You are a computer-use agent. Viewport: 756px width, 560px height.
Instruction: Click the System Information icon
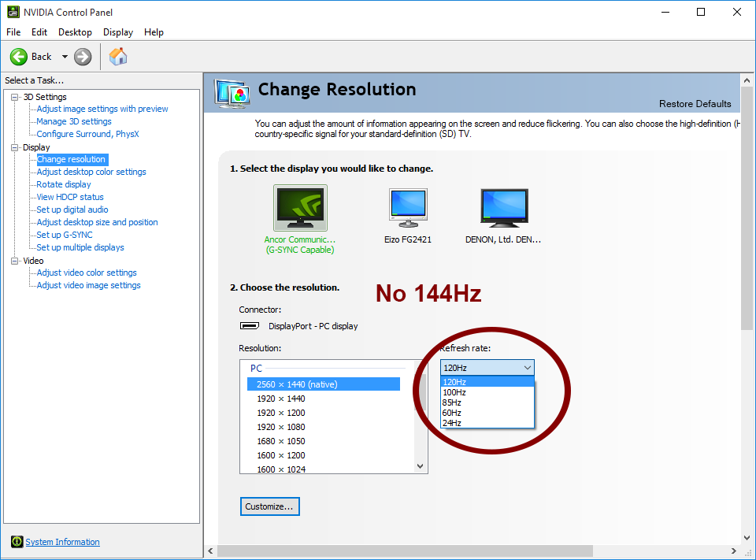pos(17,542)
